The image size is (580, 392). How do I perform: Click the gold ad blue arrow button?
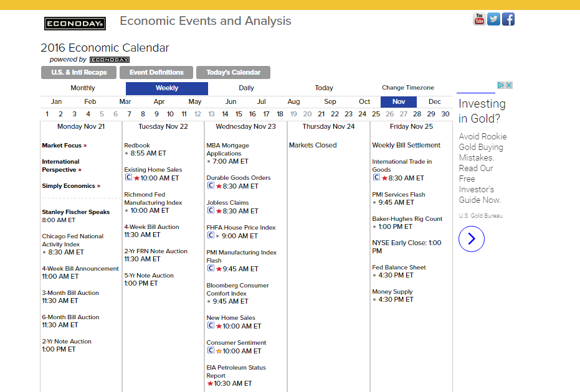pos(472,238)
